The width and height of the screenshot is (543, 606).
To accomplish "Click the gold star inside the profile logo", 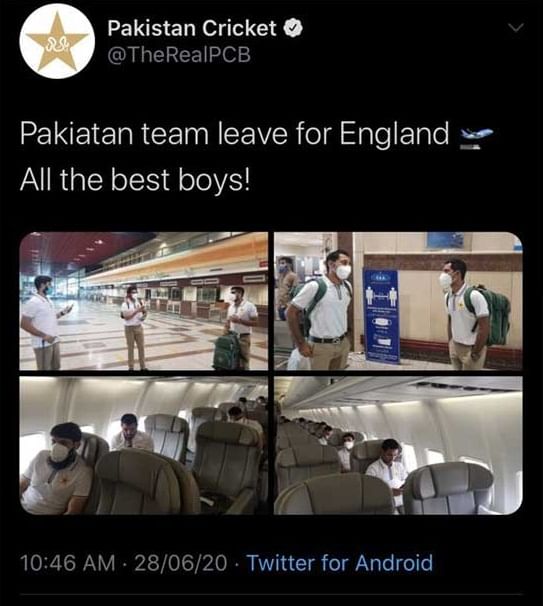I will point(58,42).
